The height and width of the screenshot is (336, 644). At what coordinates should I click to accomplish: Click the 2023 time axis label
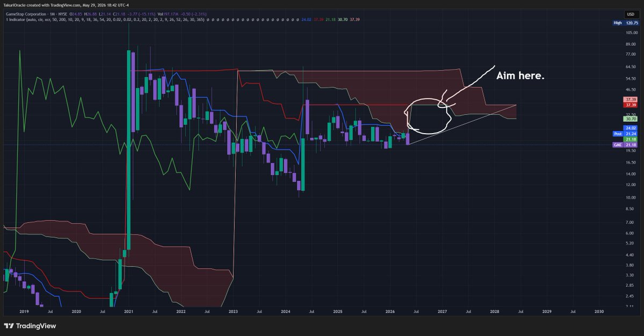pyautogui.click(x=233, y=311)
